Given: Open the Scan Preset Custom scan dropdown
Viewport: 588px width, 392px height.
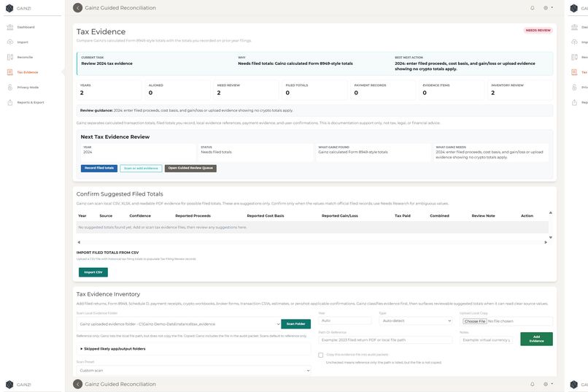Looking at the screenshot, I should pyautogui.click(x=194, y=370).
